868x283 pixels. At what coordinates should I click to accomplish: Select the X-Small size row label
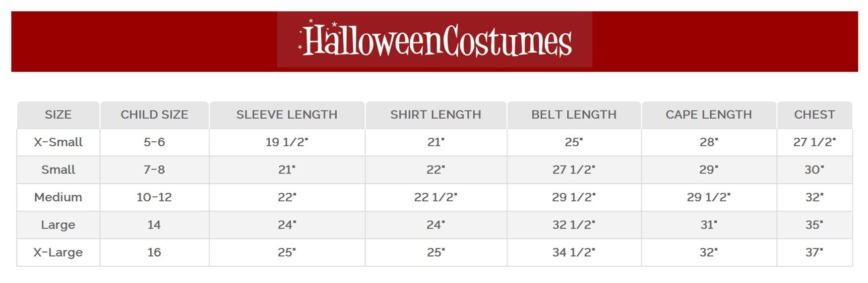click(x=58, y=142)
